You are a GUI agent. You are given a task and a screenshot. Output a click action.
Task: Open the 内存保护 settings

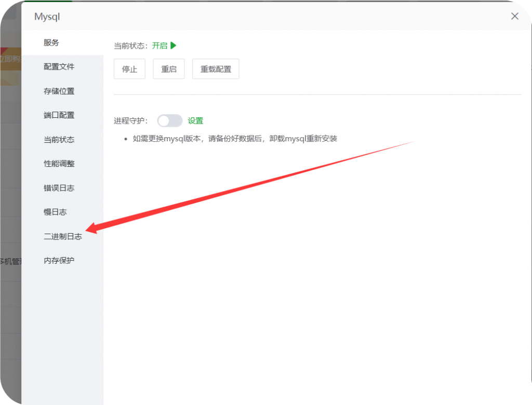point(59,260)
